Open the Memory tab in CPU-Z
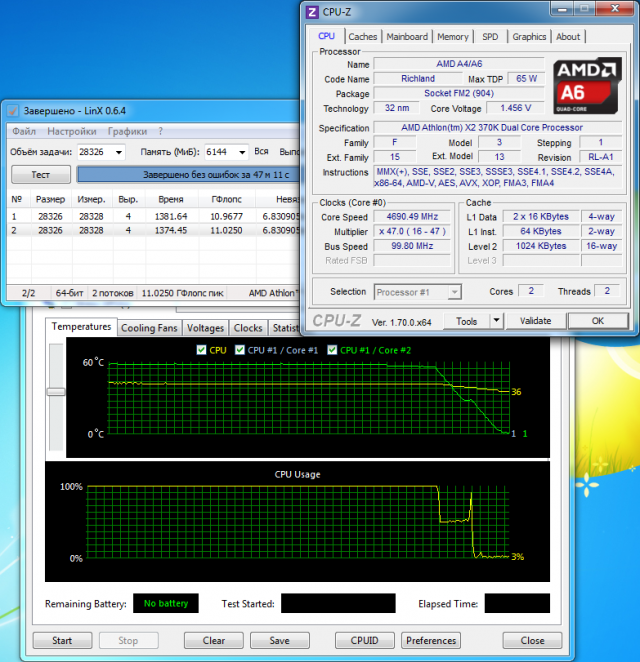Image resolution: width=640 pixels, height=662 pixels. (x=453, y=37)
